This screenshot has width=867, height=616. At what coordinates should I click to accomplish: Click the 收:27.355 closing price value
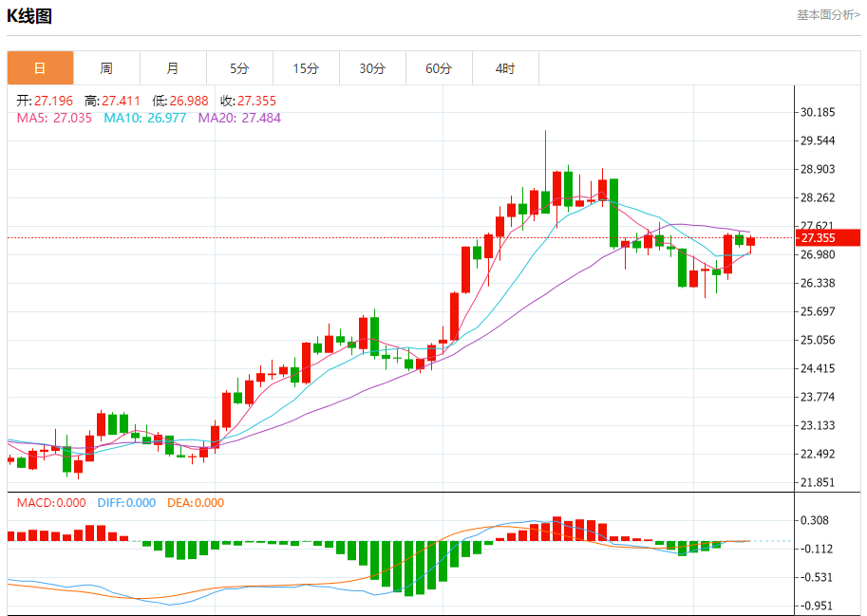(x=248, y=101)
